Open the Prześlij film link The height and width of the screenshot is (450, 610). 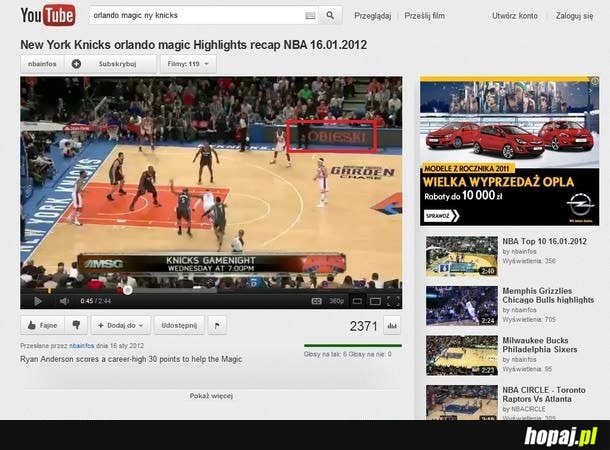coord(424,16)
